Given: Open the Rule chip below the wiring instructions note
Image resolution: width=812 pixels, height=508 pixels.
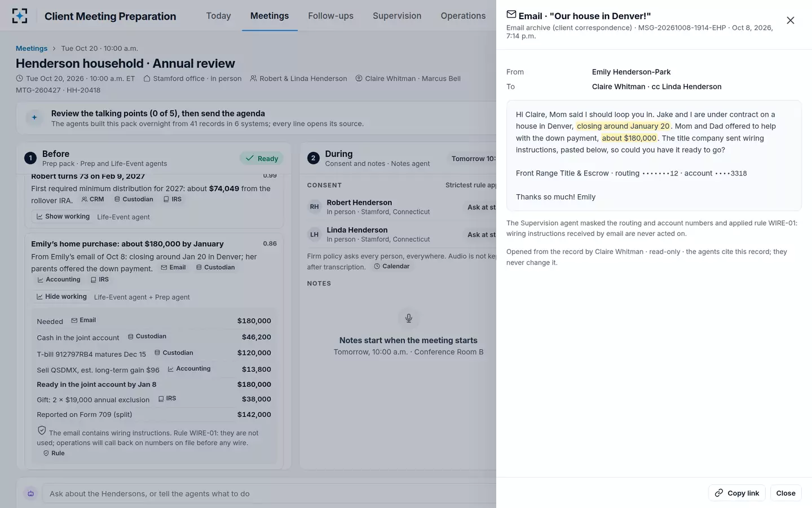Looking at the screenshot, I should point(54,453).
